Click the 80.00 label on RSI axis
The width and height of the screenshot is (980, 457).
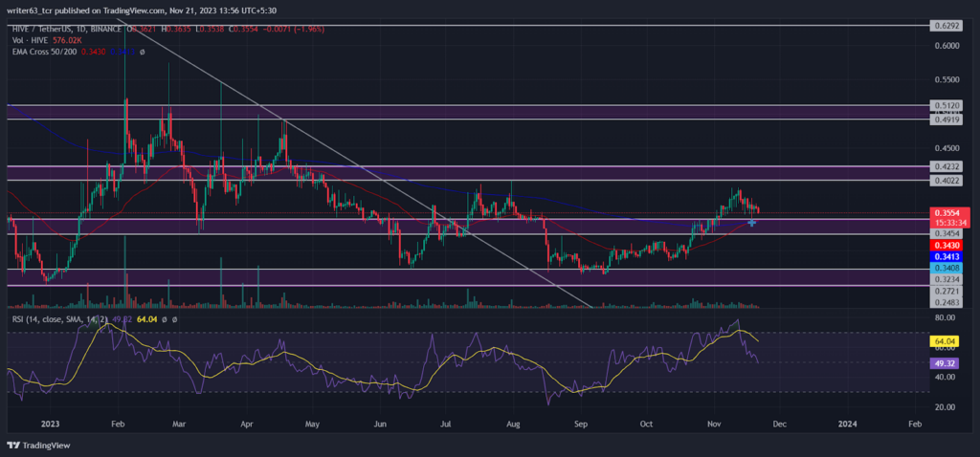945,317
